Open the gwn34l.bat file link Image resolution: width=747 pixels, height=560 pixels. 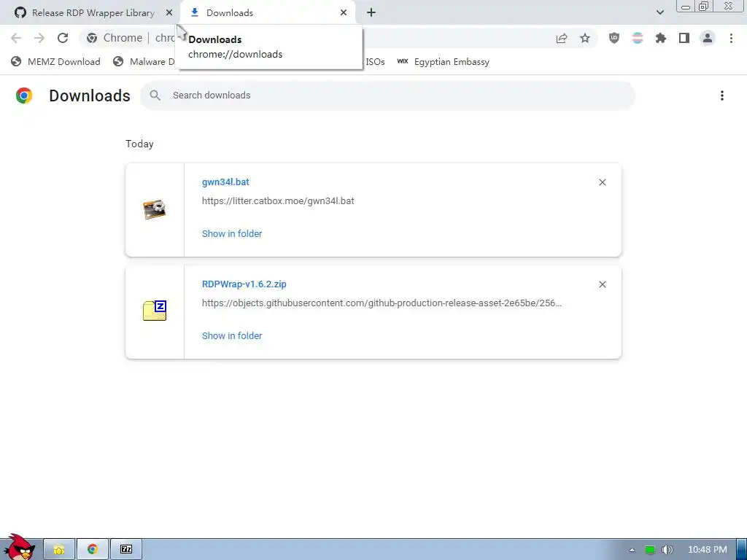coord(225,182)
